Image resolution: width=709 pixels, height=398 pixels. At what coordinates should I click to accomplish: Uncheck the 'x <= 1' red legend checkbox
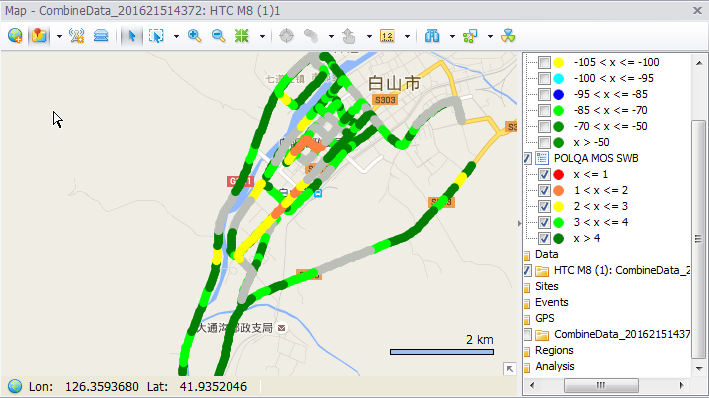(544, 174)
